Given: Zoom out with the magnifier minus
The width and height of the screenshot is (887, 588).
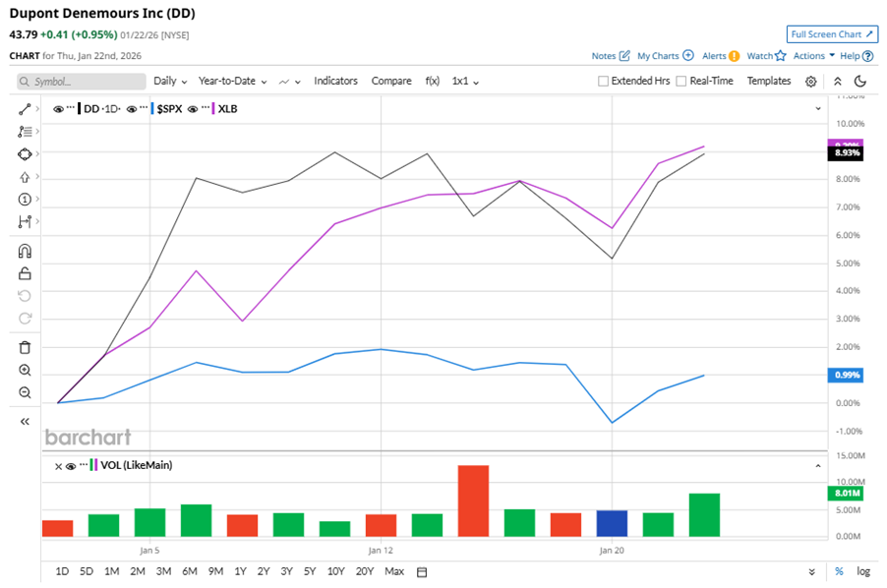Looking at the screenshot, I should coord(25,392).
